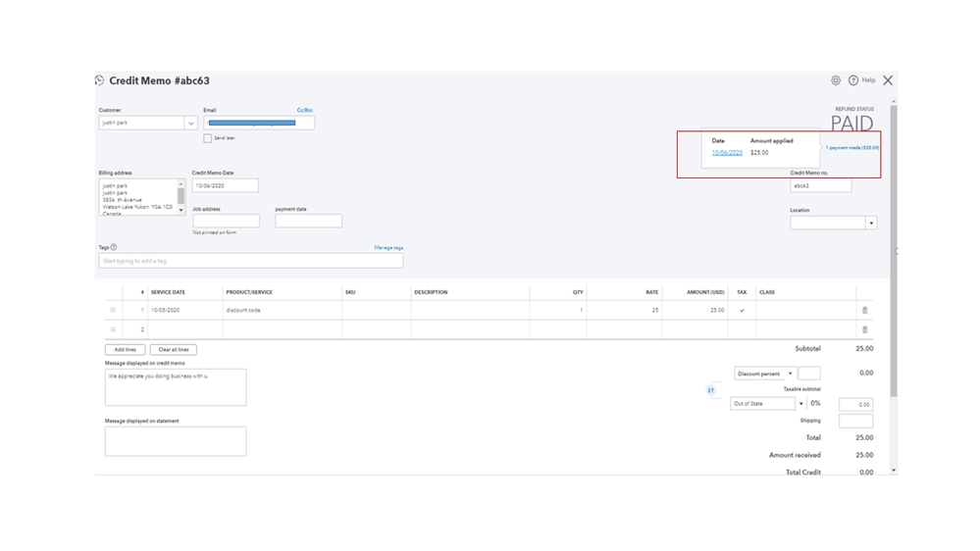Open the Discount percent dropdown

[791, 374]
